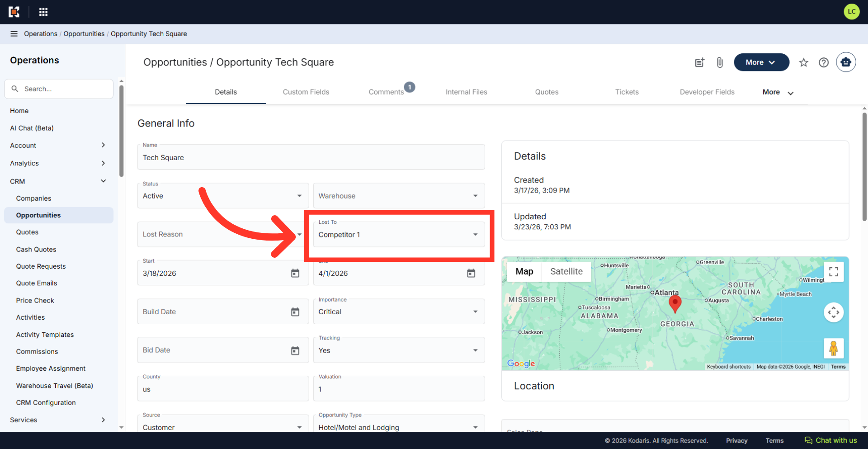
Task: Click the sidebar search magnifier icon
Action: pos(15,89)
